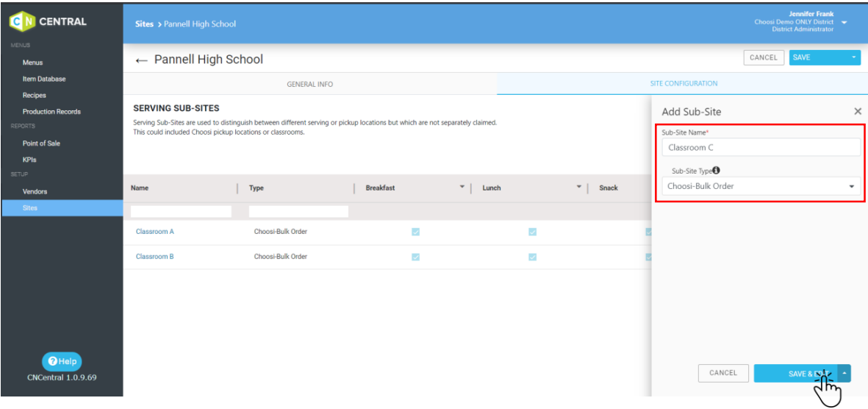This screenshot has height=409, width=868.
Task: Open the Lunch column filter arrow
Action: click(579, 188)
